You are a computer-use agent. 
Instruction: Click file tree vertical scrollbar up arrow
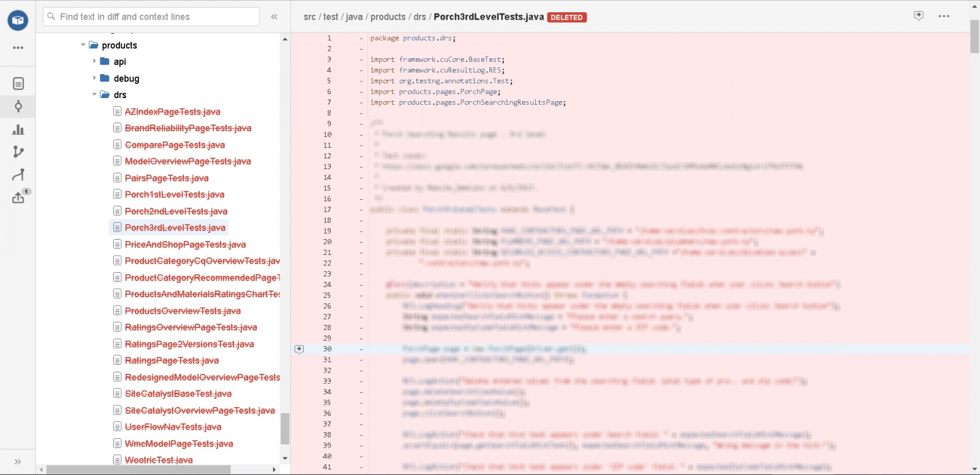coord(285,39)
